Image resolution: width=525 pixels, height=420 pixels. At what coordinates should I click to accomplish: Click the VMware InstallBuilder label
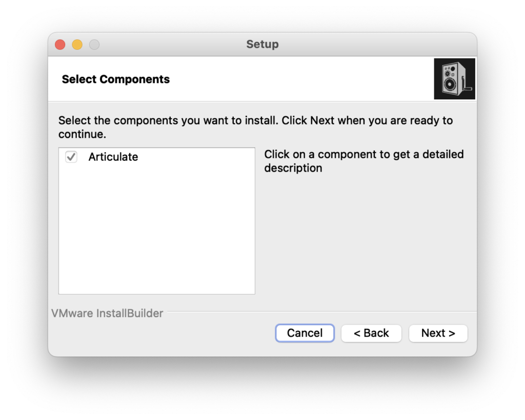[x=107, y=313]
